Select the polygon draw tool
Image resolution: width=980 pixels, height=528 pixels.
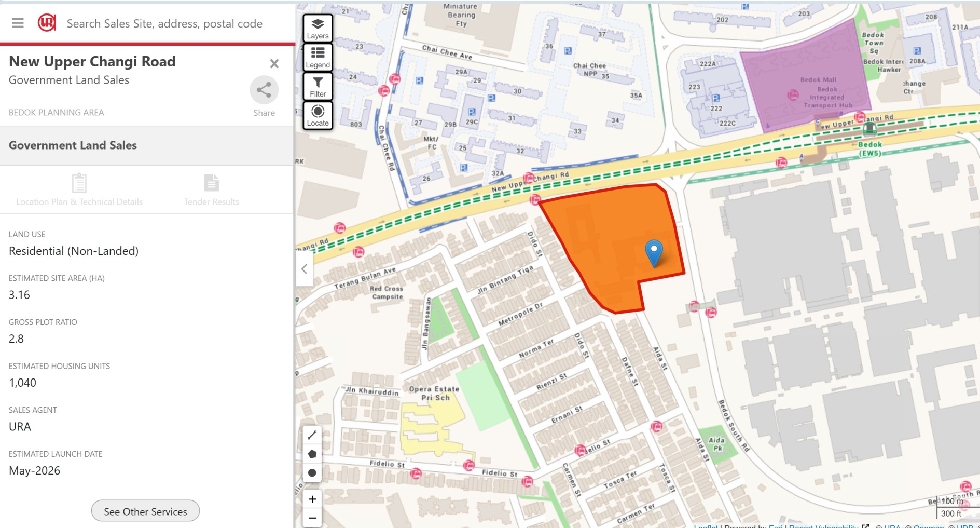[312, 454]
